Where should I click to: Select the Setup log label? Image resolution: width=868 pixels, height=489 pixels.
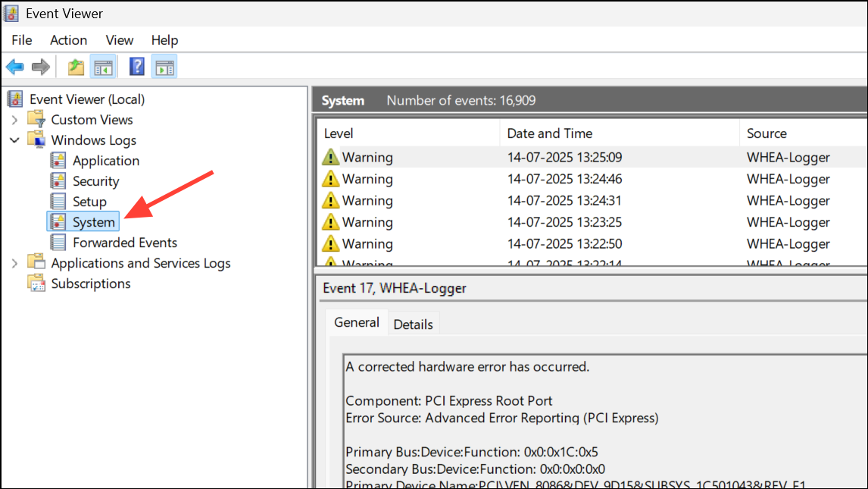tap(89, 202)
